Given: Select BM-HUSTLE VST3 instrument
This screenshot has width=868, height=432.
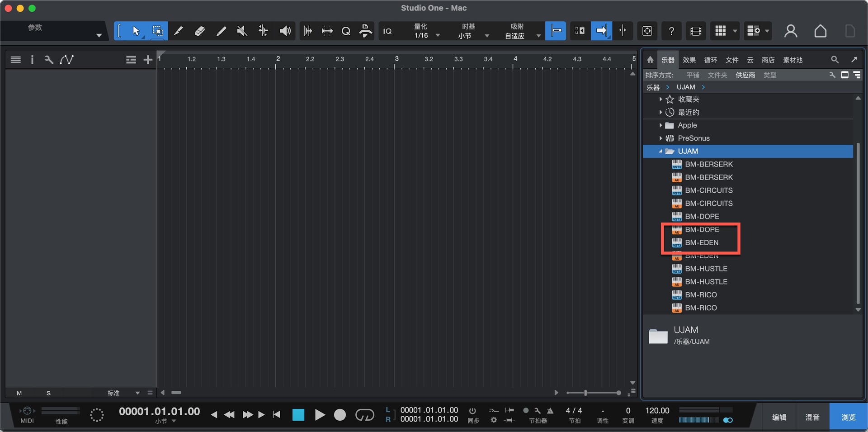Looking at the screenshot, I should (x=706, y=269).
